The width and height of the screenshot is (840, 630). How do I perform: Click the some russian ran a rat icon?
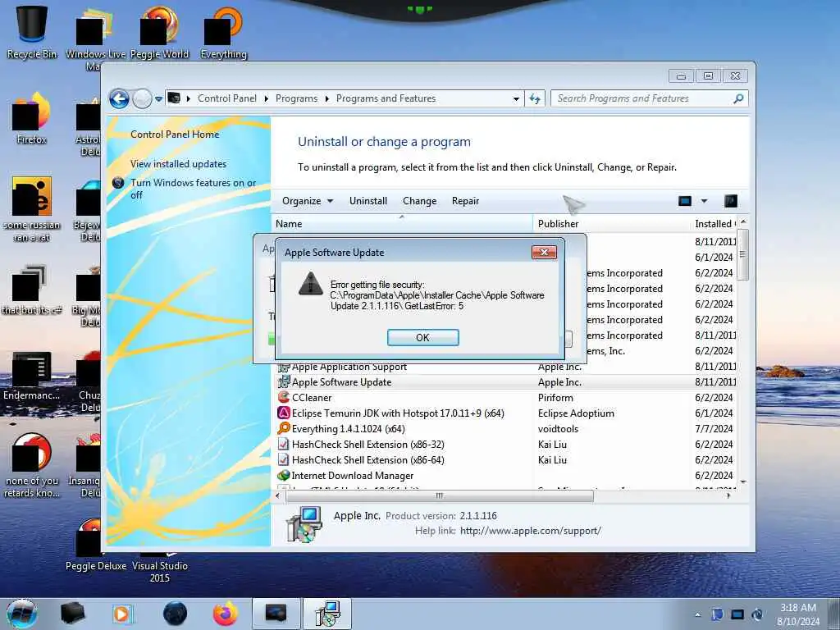(32, 208)
